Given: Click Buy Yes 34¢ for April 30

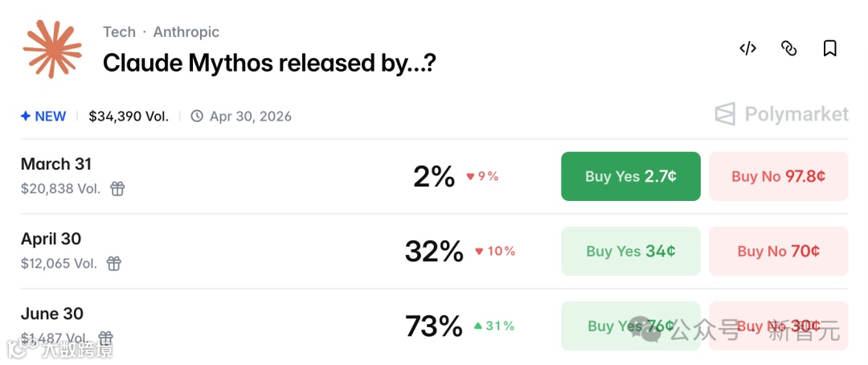Looking at the screenshot, I should pyautogui.click(x=630, y=251).
